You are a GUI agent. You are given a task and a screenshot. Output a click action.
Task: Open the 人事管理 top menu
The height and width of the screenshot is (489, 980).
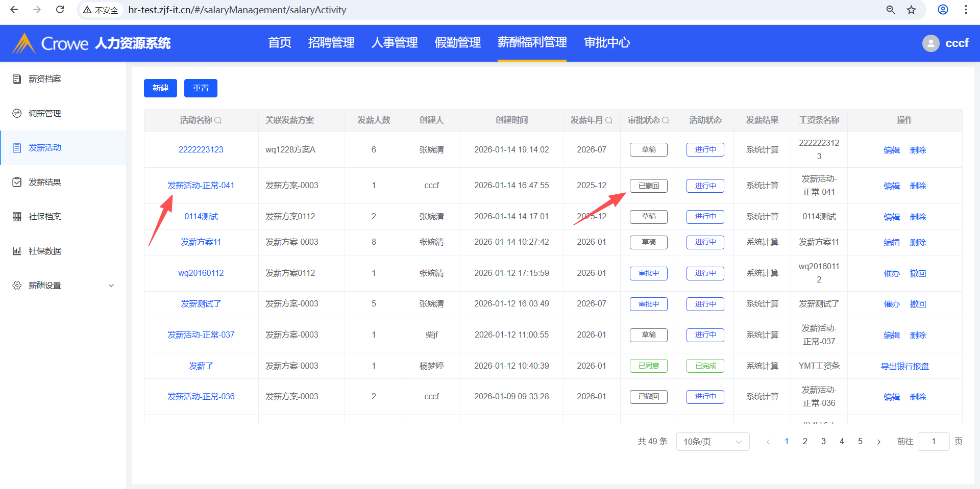click(394, 43)
